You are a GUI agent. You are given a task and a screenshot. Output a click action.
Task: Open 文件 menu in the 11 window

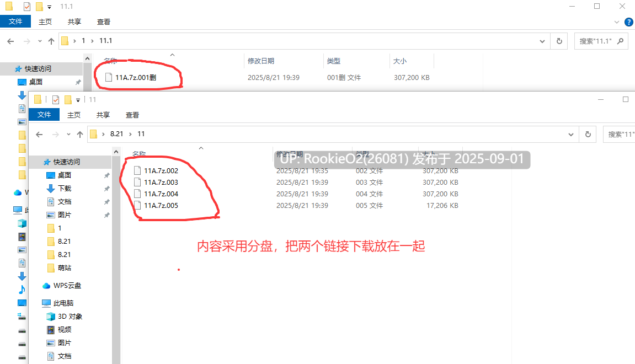(44, 115)
